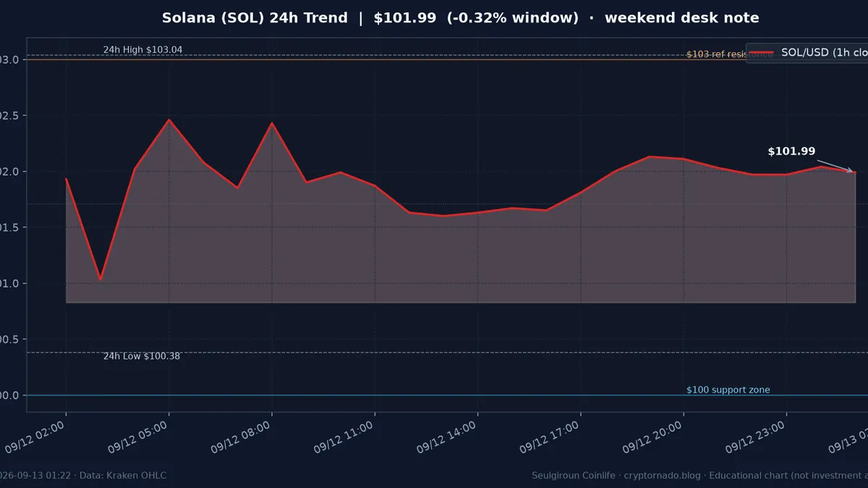The image size is (868, 488).
Task: Click the 'Data: Kraken OHLC' footer text
Action: pyautogui.click(x=123, y=476)
